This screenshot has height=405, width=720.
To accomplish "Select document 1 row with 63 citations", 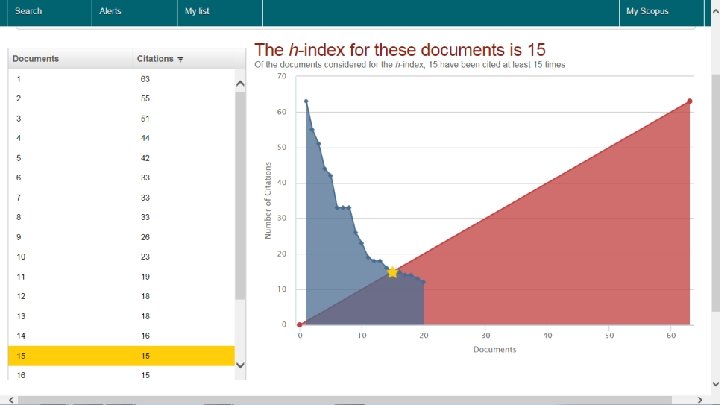I will (121, 79).
